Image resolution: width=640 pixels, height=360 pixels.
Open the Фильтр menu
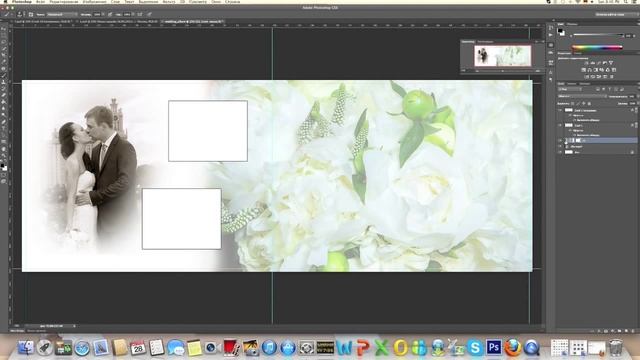click(x=169, y=2)
